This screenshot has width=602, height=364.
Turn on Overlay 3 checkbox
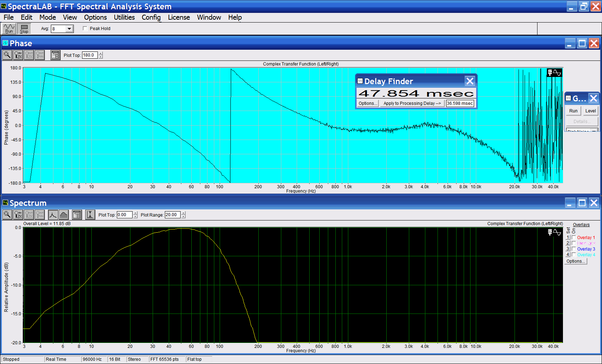click(574, 249)
